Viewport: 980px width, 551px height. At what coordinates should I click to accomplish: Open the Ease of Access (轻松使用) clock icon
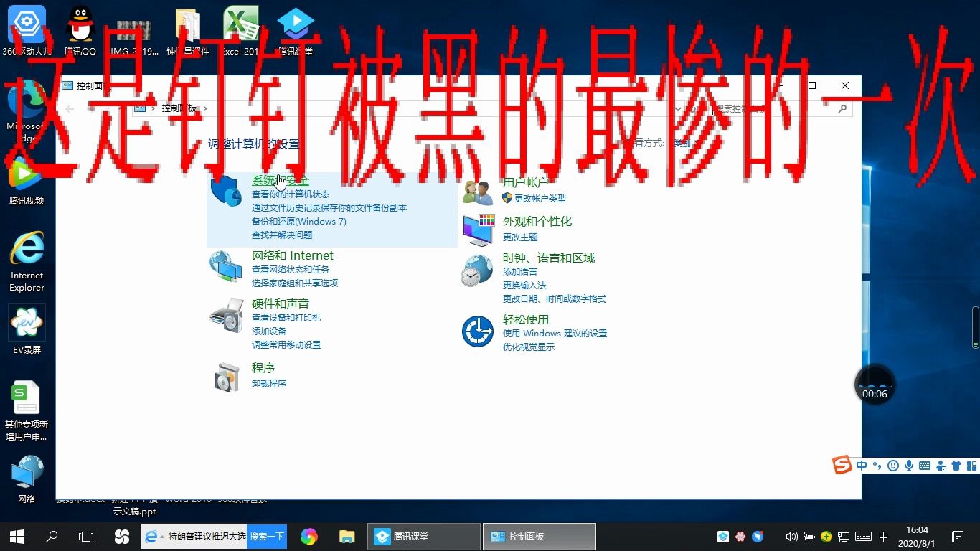477,331
